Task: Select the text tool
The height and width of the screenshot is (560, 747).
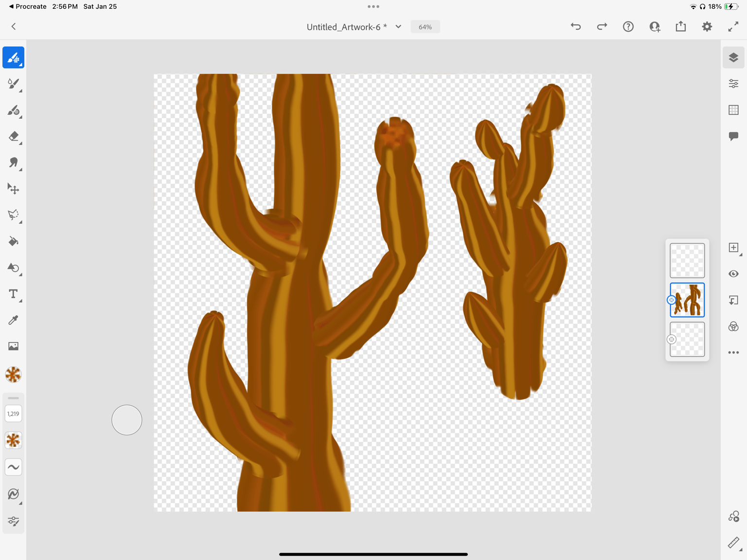Action: coord(13,294)
